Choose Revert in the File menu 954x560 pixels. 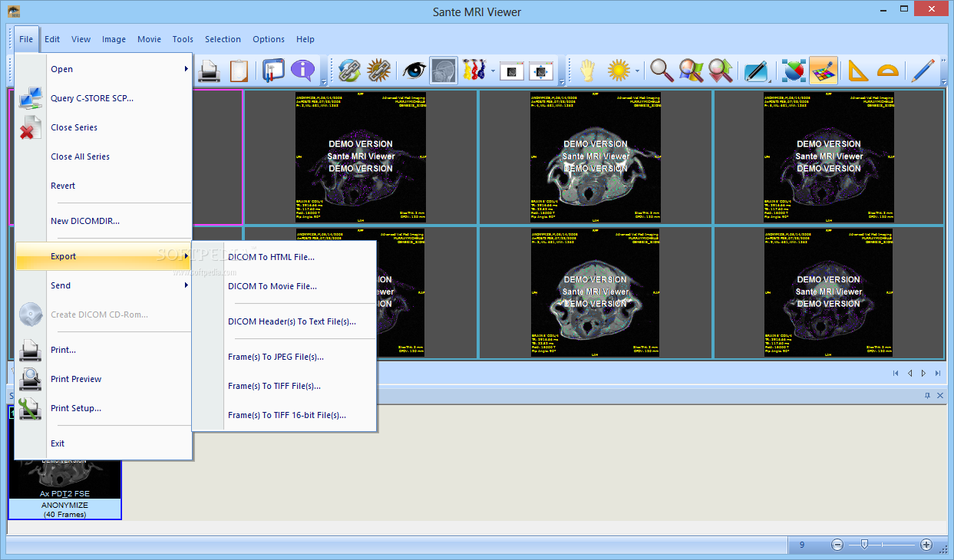pos(104,186)
